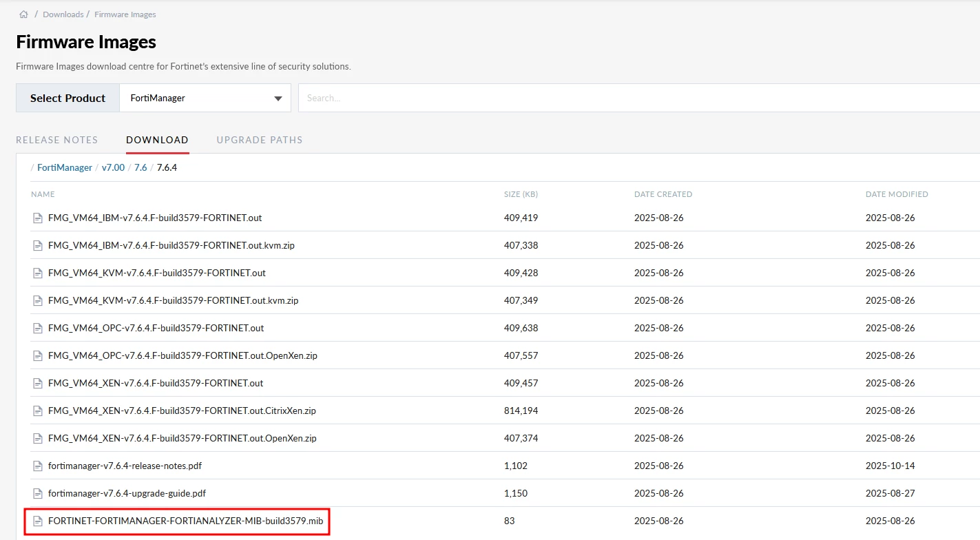The height and width of the screenshot is (540, 980).
Task: Open the 7.6 folder link
Action: point(140,167)
